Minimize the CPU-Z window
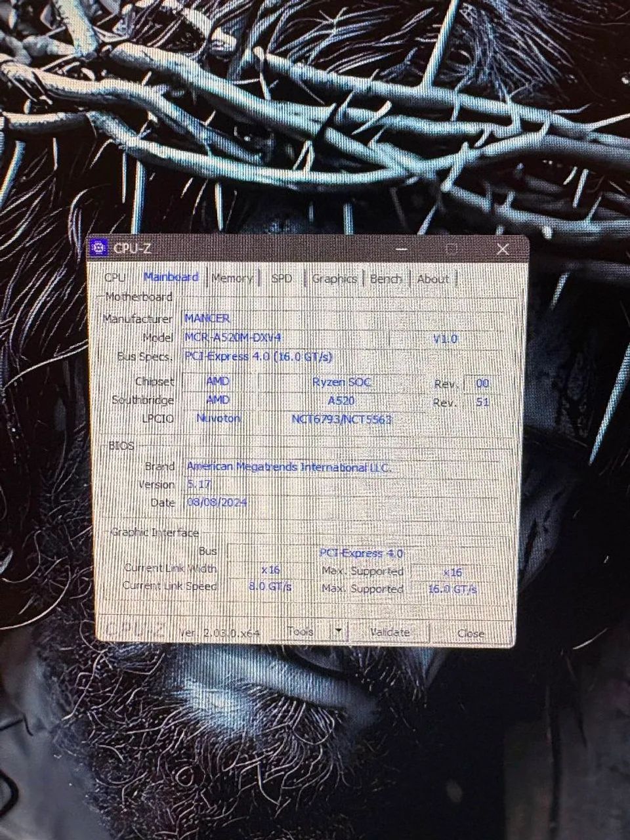The image size is (630, 840). tap(402, 249)
